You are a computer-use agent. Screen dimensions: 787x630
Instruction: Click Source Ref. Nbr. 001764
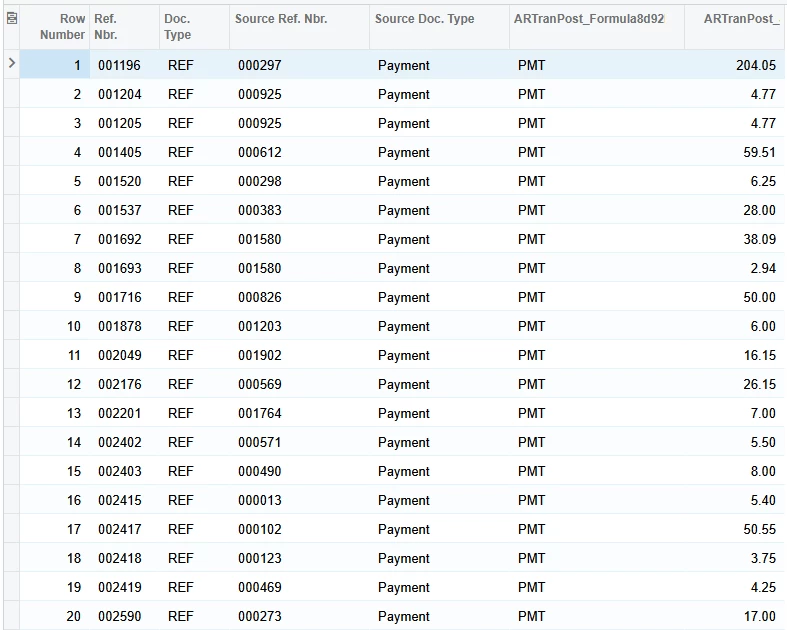pyautogui.click(x=259, y=413)
